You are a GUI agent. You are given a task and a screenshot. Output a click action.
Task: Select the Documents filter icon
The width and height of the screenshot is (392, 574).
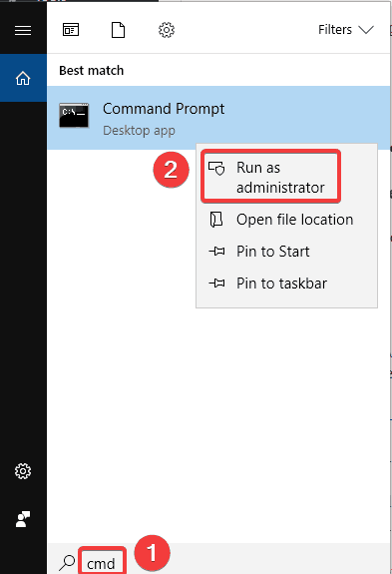coord(118,30)
